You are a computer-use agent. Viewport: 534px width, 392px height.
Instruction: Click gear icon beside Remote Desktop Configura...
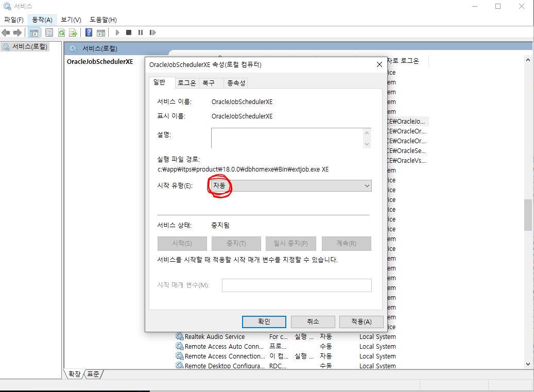coord(180,365)
